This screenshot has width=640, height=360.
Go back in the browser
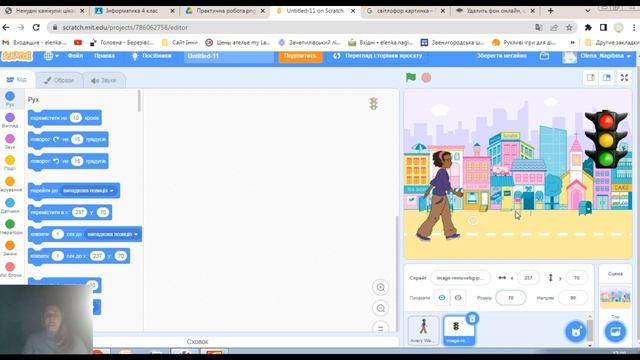click(6, 27)
